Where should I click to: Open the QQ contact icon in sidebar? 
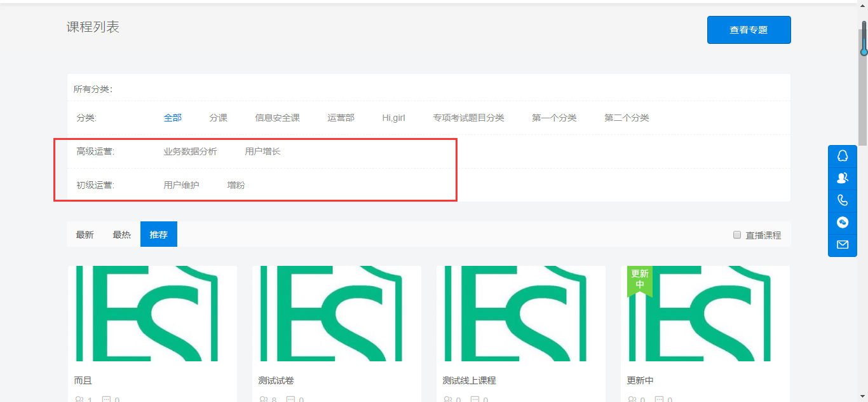tap(843, 156)
